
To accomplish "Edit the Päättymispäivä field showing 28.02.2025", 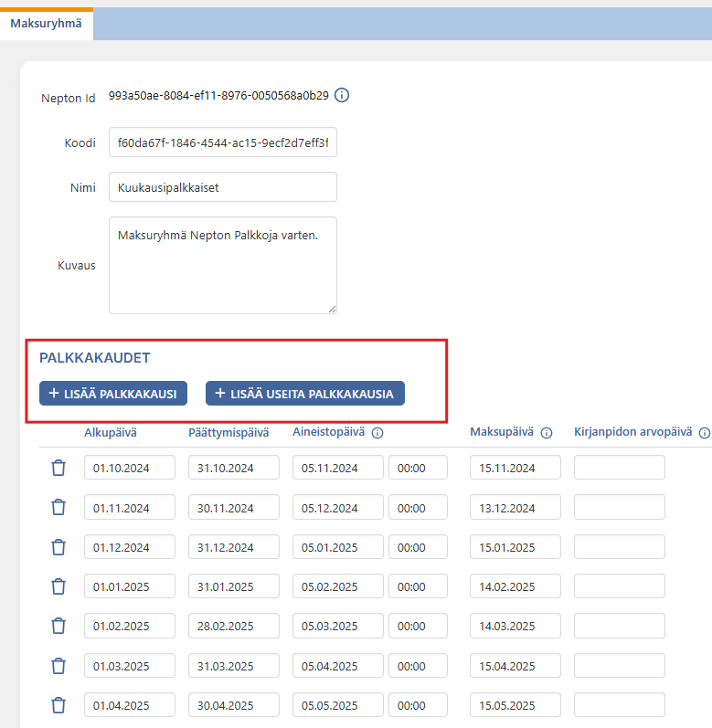I will pos(233,626).
